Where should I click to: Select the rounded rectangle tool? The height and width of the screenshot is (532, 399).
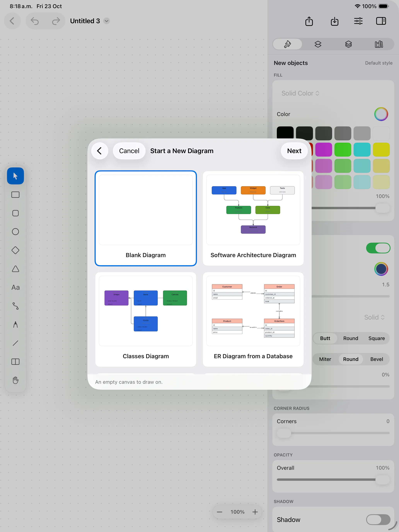(x=15, y=213)
